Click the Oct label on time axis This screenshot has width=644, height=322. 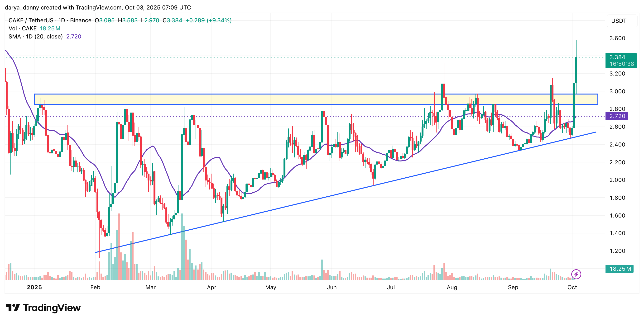point(572,288)
